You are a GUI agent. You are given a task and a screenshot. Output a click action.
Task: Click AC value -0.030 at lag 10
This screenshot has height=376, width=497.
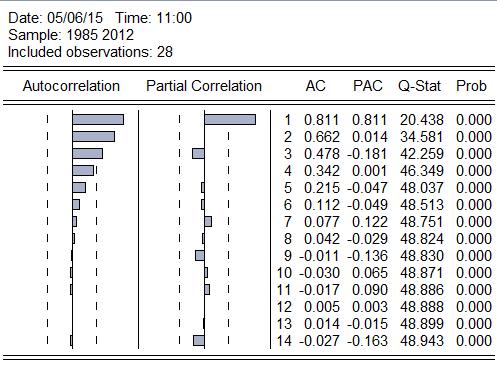pyautogui.click(x=319, y=273)
